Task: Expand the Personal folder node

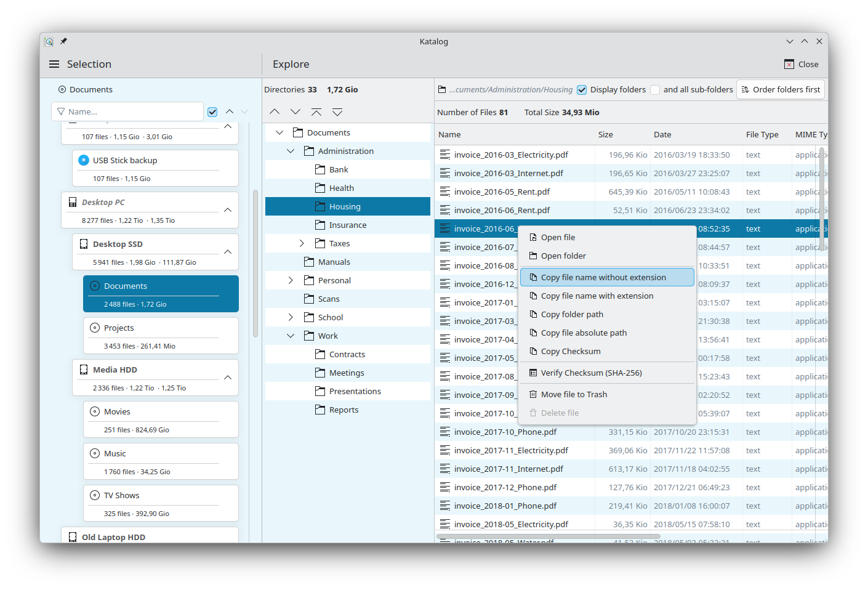Action: point(291,280)
